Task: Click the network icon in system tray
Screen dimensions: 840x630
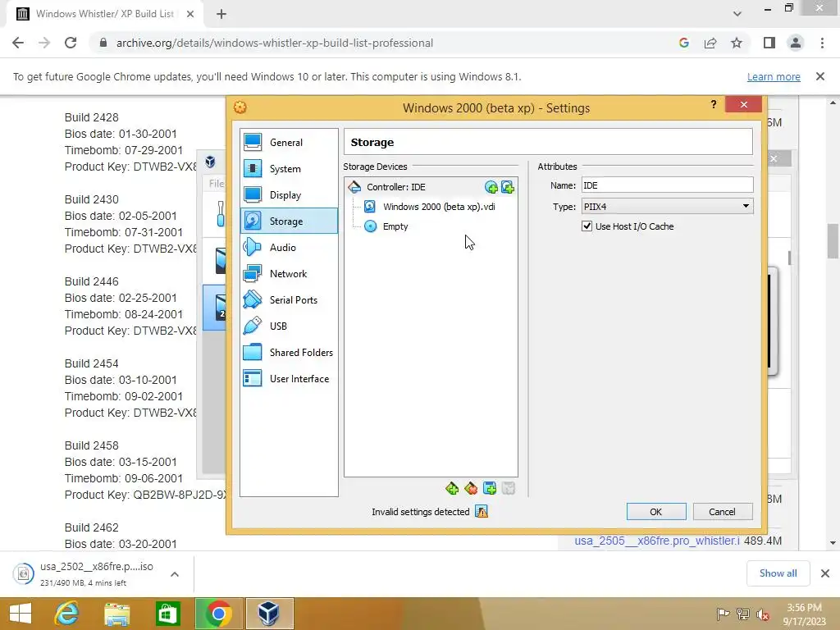Action: click(x=743, y=614)
